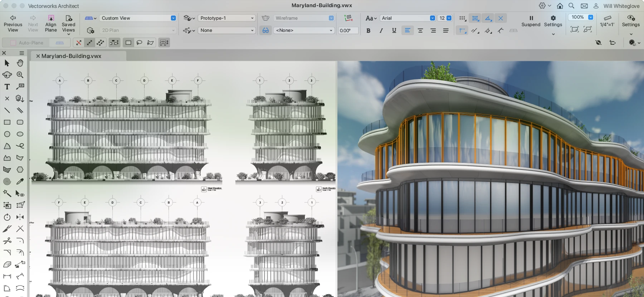This screenshot has width=644, height=297.
Task: Select the Text tool
Action: pyautogui.click(x=7, y=87)
